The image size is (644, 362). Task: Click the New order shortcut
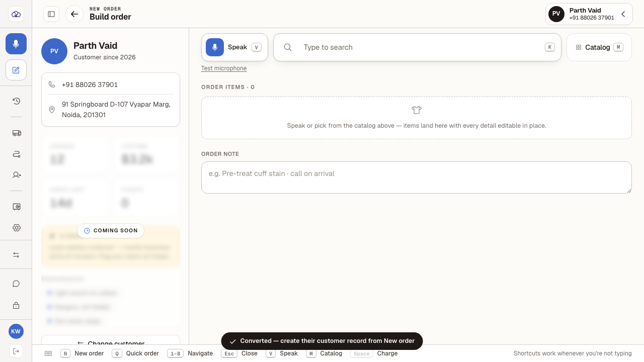click(x=83, y=353)
